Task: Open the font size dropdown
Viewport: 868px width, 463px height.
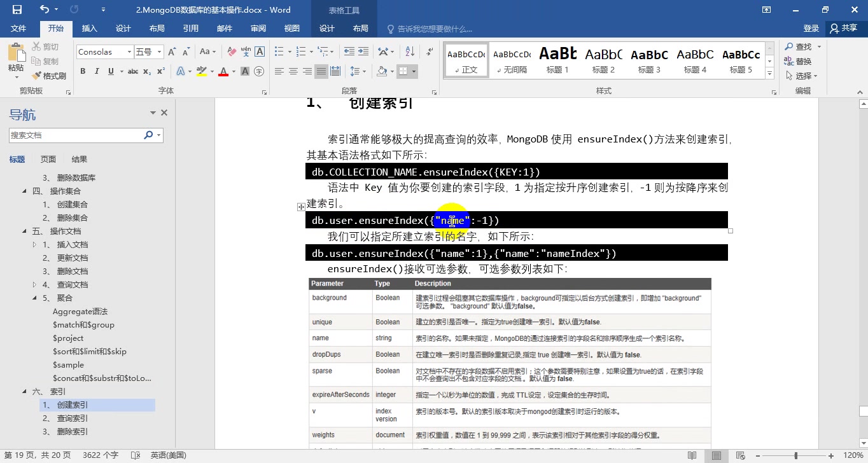Action: tap(159, 51)
